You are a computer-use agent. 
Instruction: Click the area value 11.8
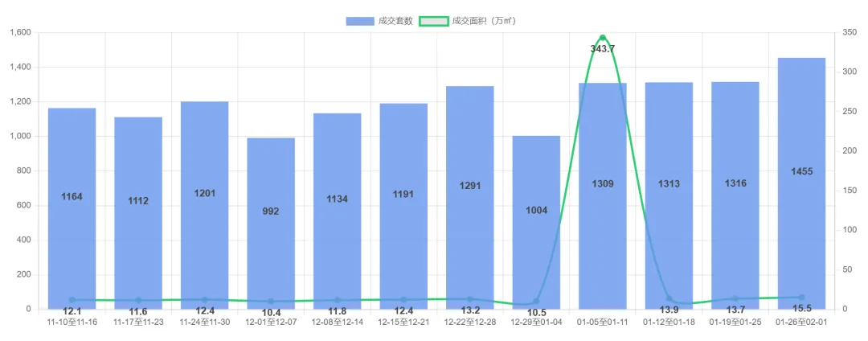pos(338,312)
